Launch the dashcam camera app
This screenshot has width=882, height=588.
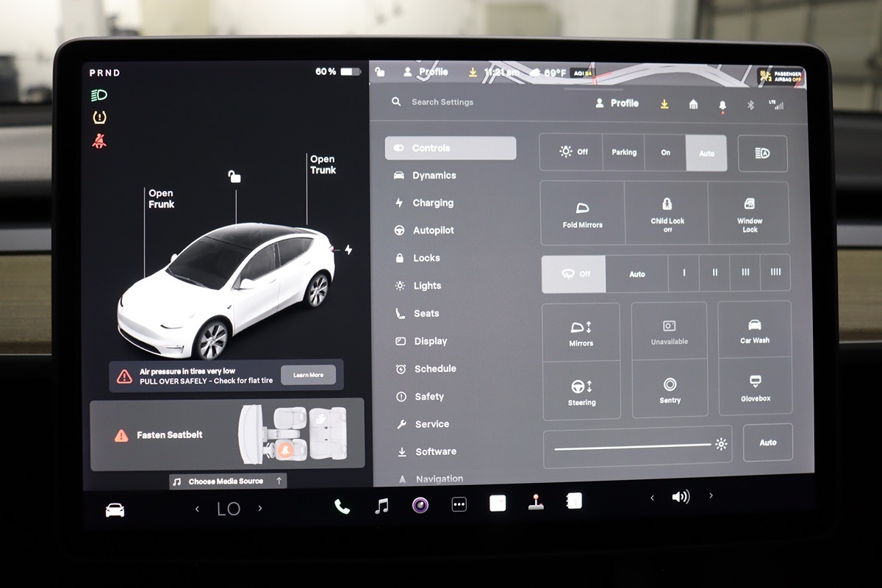(x=420, y=505)
